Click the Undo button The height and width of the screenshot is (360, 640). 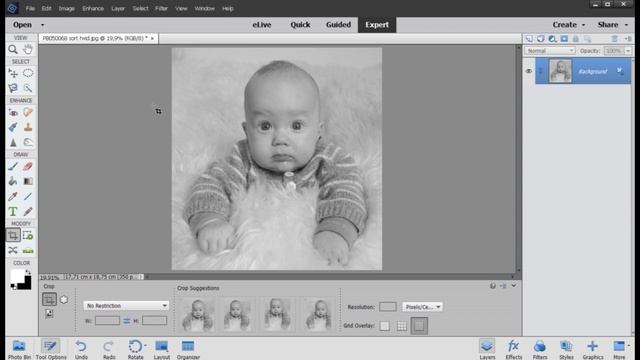[x=81, y=350]
